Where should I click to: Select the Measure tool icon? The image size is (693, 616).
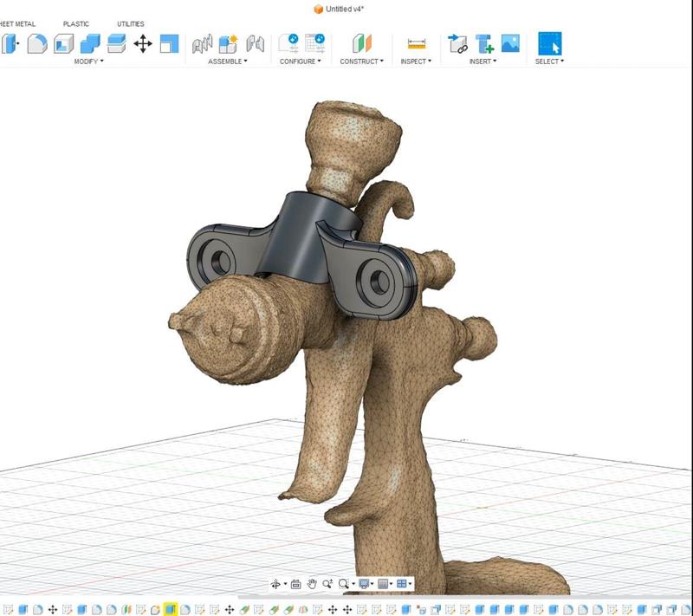417,43
